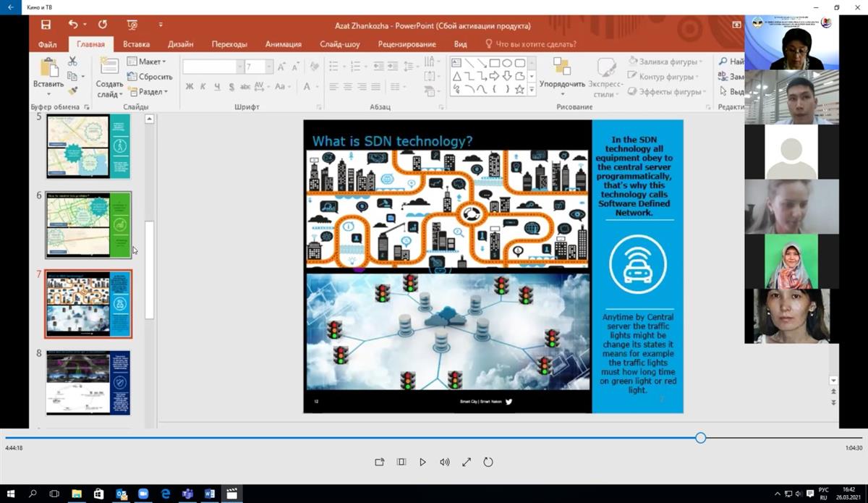Open the Макет layout dropdown
Image resolution: width=868 pixels, height=503 pixels.
[147, 62]
